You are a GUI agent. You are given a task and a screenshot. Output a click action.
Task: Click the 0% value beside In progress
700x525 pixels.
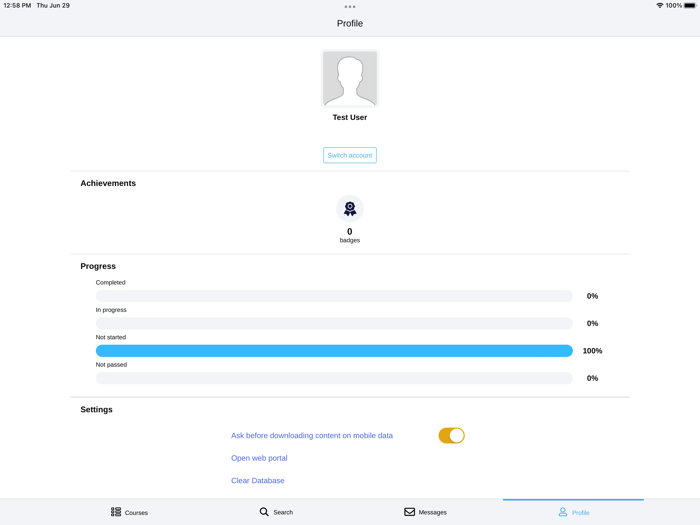pyautogui.click(x=592, y=323)
